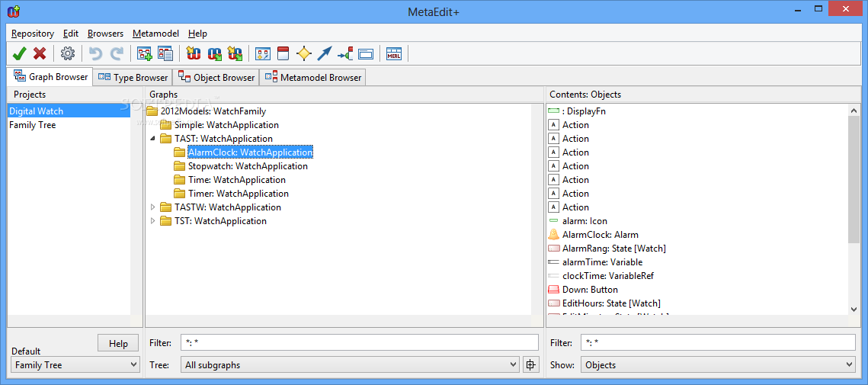
Task: Switch to the Type Browser tab
Action: tap(133, 78)
